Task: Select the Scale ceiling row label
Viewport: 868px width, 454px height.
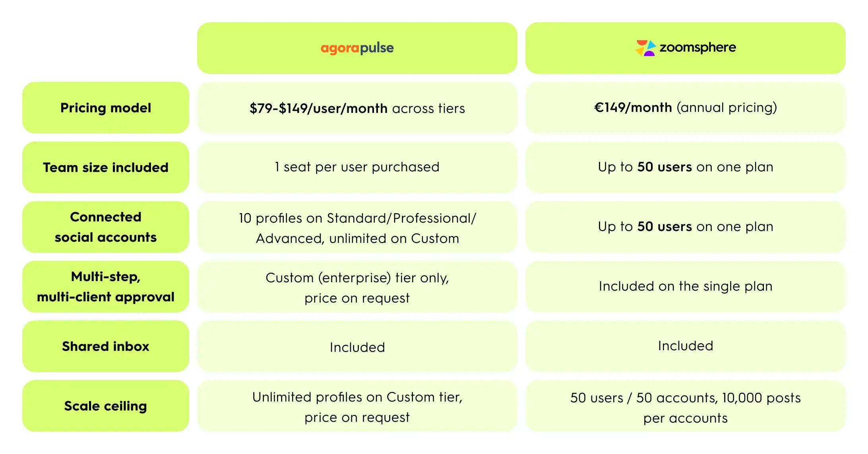Action: point(106,406)
